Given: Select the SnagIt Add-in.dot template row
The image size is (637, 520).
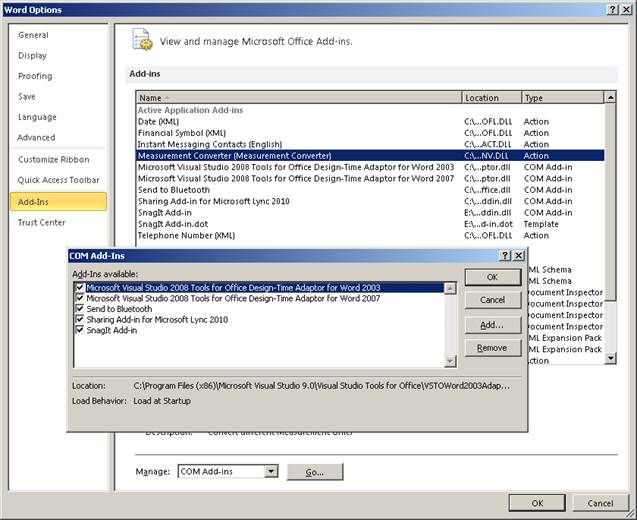Looking at the screenshot, I should [x=370, y=224].
